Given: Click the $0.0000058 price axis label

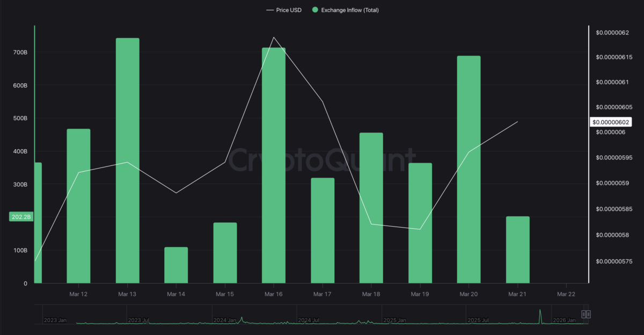Looking at the screenshot, I should tap(612, 235).
